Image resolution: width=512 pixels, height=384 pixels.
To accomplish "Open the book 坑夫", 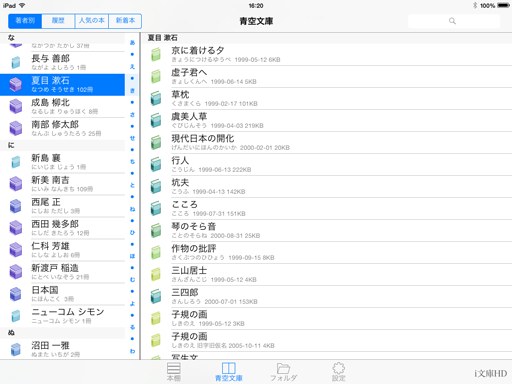I will 326,187.
